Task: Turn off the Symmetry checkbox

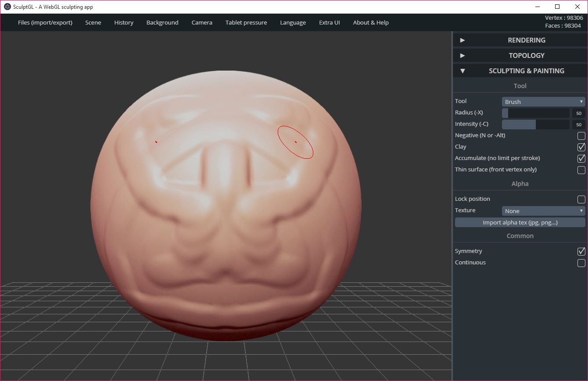Action: tap(581, 251)
